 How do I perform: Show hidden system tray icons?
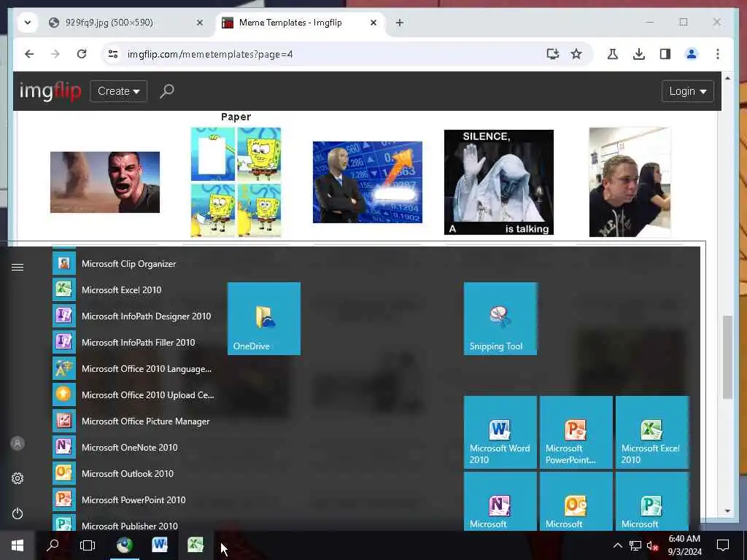[617, 545]
